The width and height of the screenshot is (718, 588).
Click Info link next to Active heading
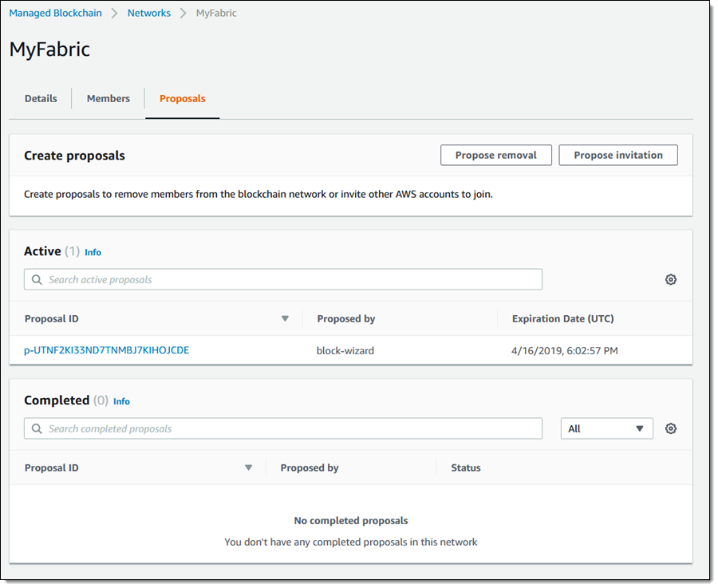pos(93,252)
